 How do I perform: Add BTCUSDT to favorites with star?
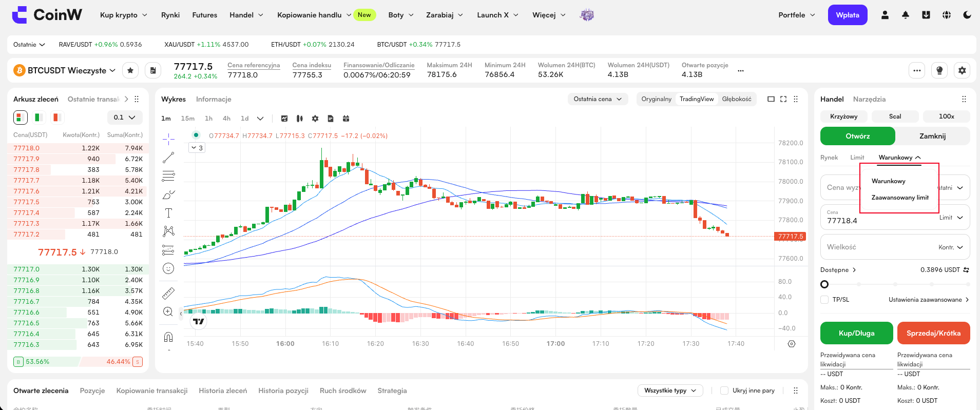coord(130,70)
